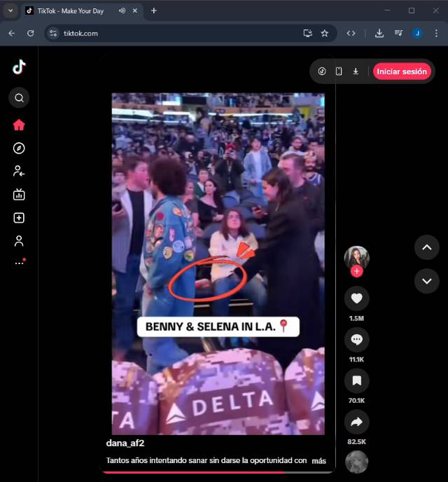The width and height of the screenshot is (448, 482).
Task: Expand the caption by clicking "más"
Action: point(319,461)
